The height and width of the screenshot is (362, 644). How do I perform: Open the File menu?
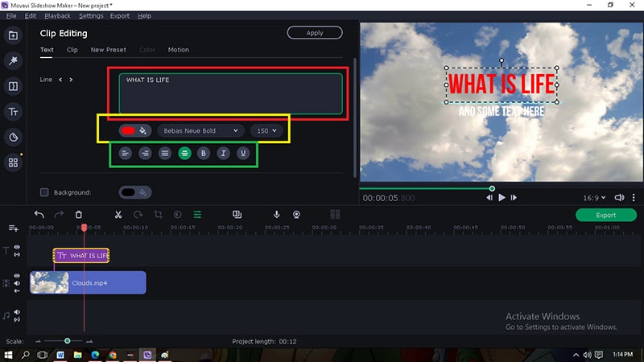[x=11, y=15]
